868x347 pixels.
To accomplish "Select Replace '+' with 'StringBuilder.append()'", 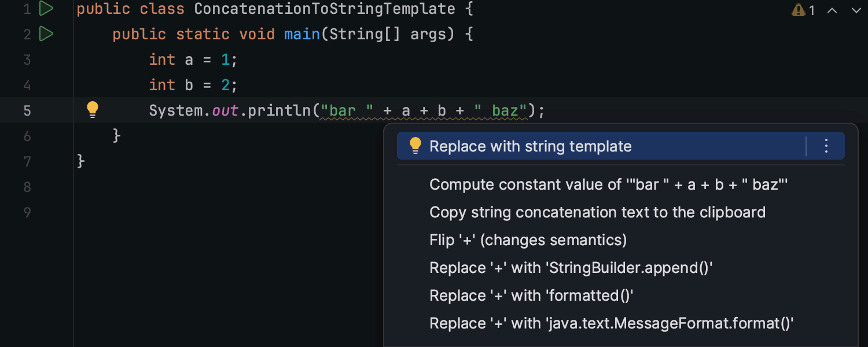I will point(571,268).
